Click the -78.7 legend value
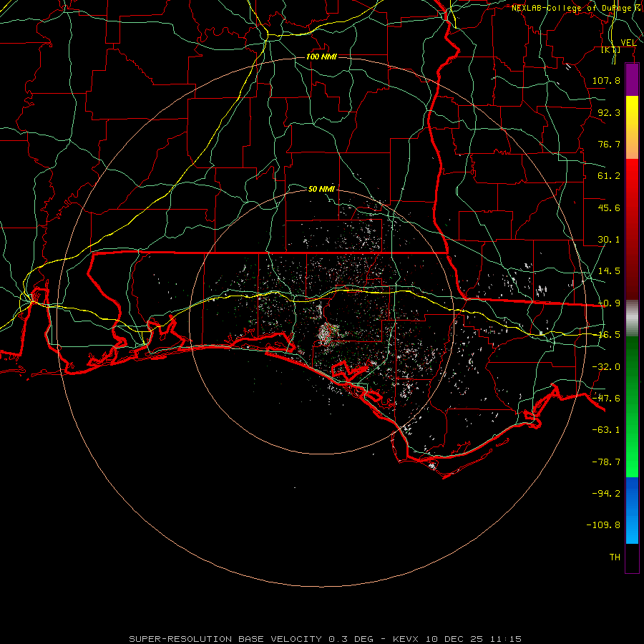The image size is (644, 644). point(606,462)
